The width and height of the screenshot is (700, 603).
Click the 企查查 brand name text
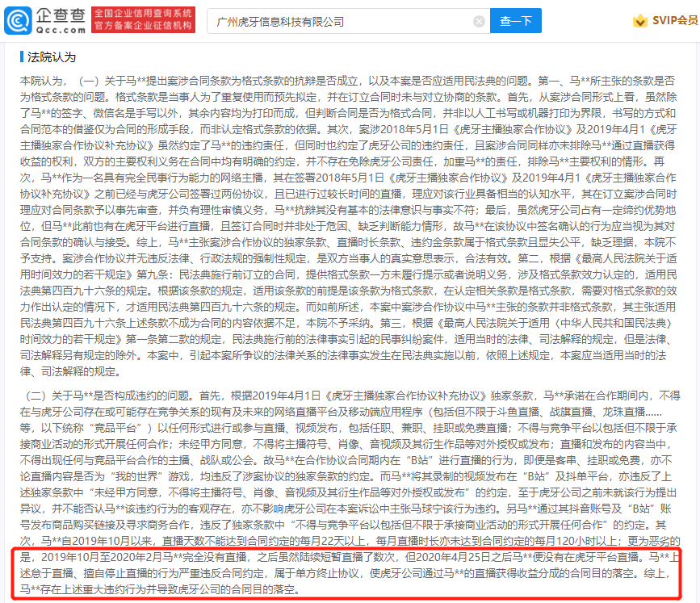pos(61,15)
